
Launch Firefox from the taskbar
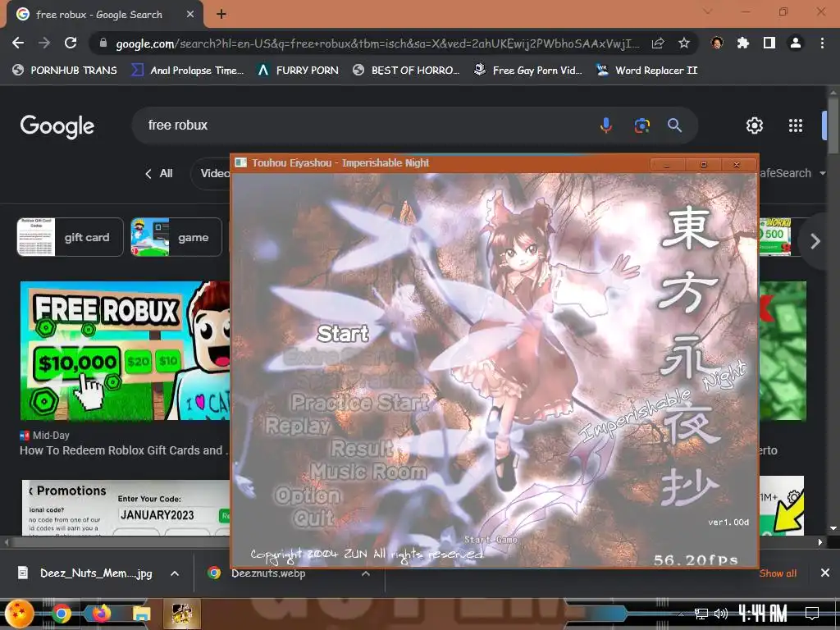[101, 614]
